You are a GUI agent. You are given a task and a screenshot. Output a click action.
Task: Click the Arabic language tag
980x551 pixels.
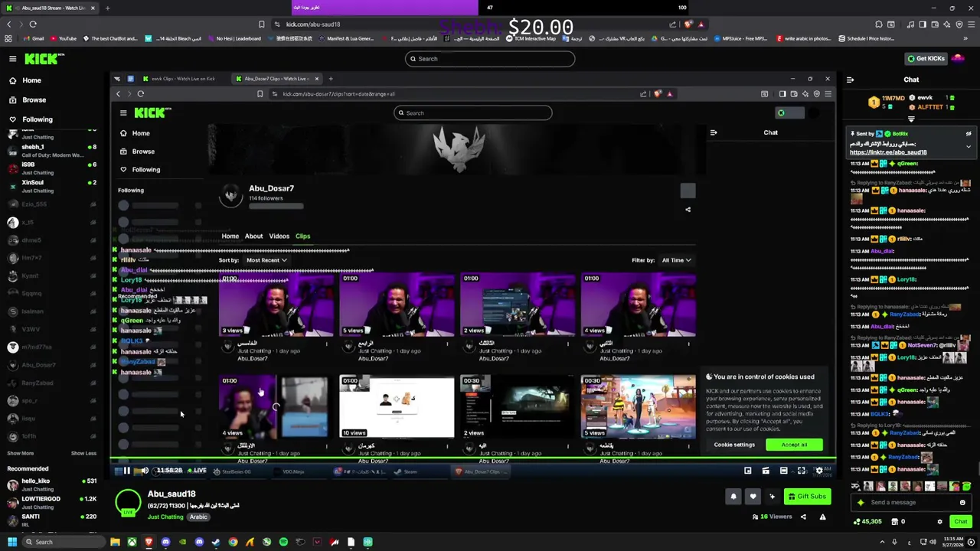pyautogui.click(x=198, y=517)
